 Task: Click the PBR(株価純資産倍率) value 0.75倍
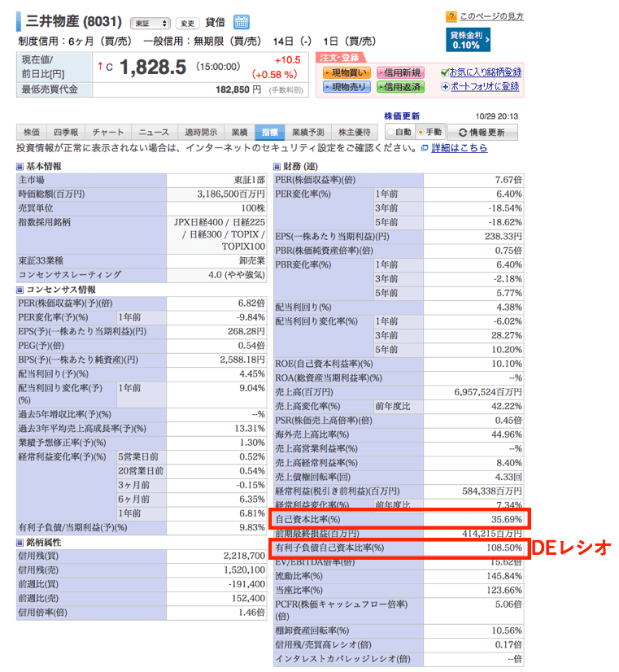coord(508,251)
